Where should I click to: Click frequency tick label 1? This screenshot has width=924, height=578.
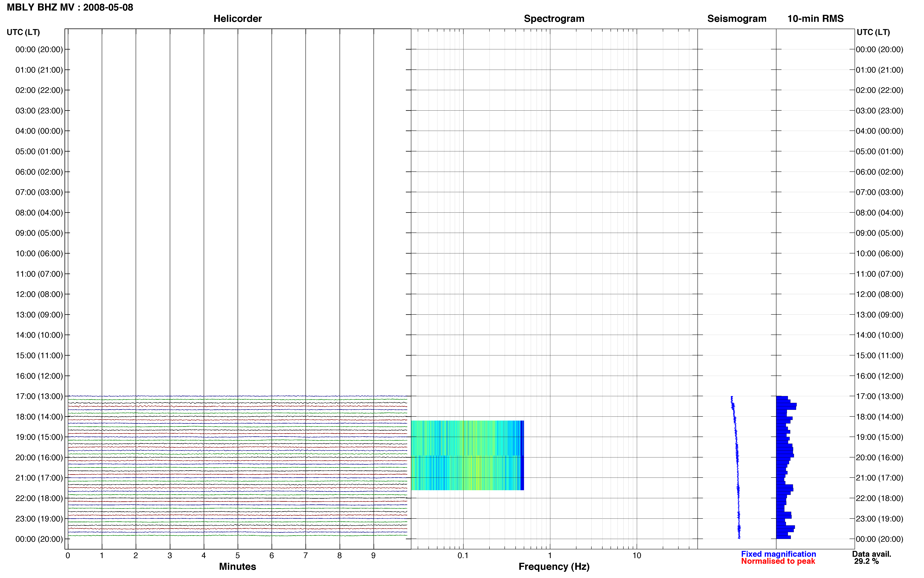(x=550, y=555)
